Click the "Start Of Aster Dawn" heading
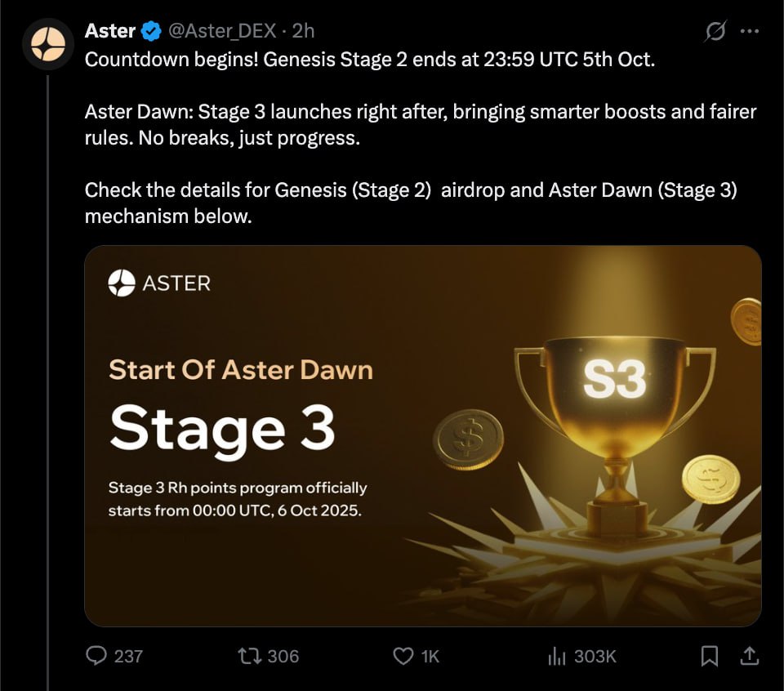The image size is (784, 691). (x=241, y=370)
